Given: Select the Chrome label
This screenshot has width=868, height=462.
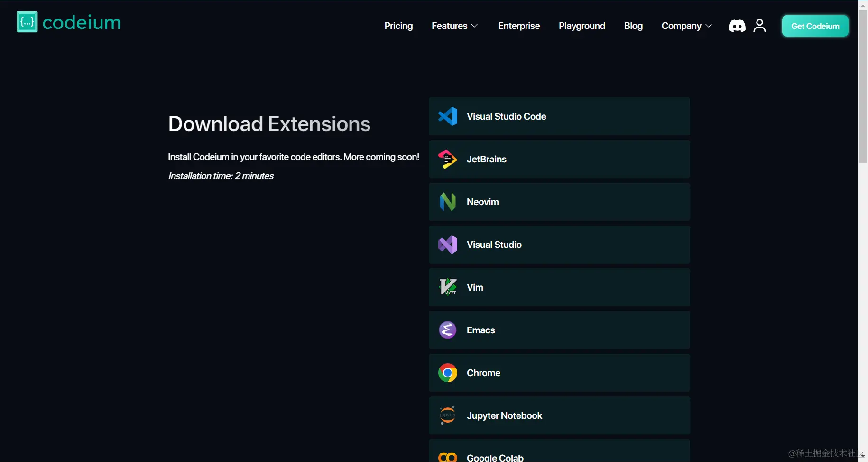Looking at the screenshot, I should click(x=483, y=373).
